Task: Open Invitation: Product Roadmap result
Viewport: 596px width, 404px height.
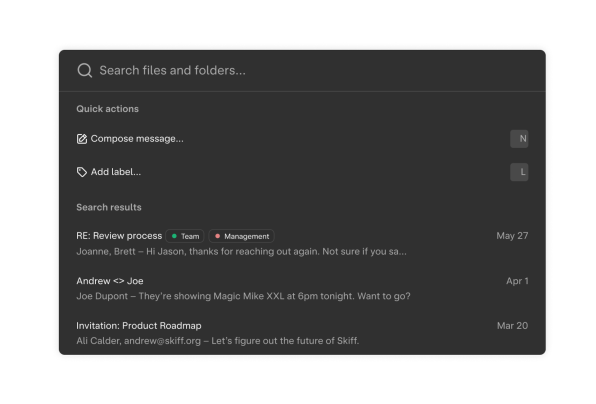Action: point(302,333)
